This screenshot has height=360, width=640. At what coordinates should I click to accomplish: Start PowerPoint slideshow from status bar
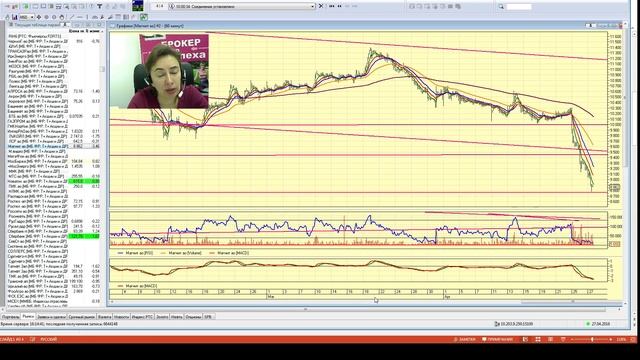[x=563, y=340]
